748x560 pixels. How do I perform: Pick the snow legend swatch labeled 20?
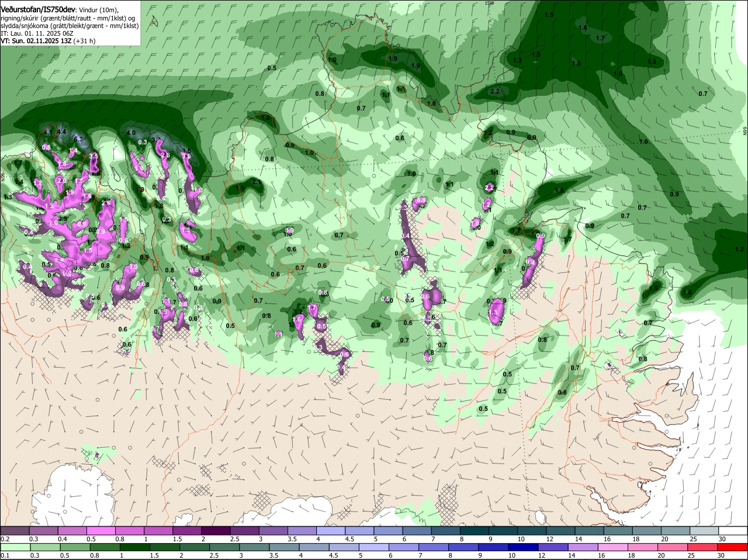(676, 530)
